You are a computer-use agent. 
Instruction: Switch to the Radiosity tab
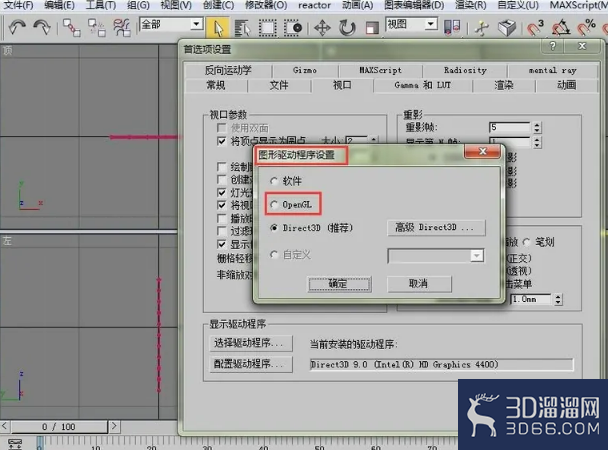[x=465, y=71]
